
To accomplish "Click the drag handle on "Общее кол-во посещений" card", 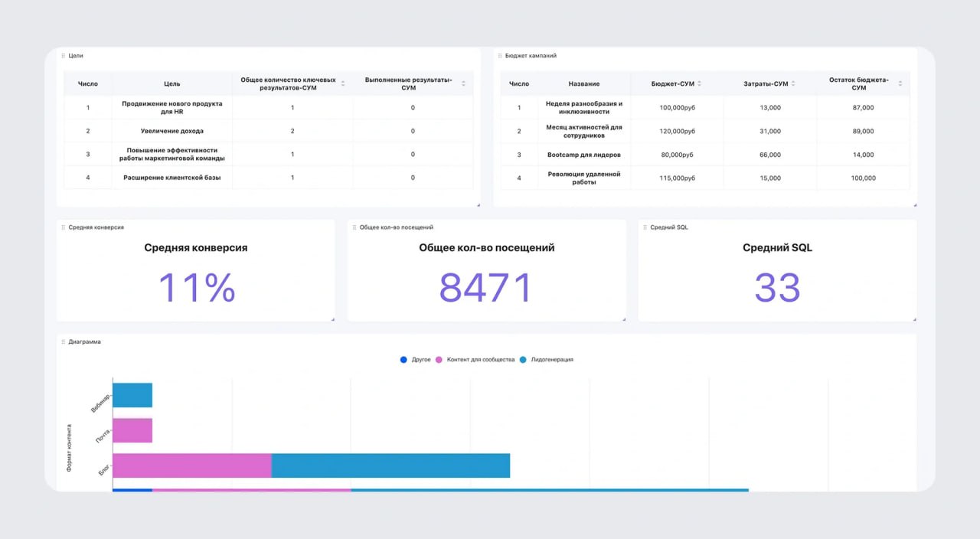I will click(x=354, y=227).
